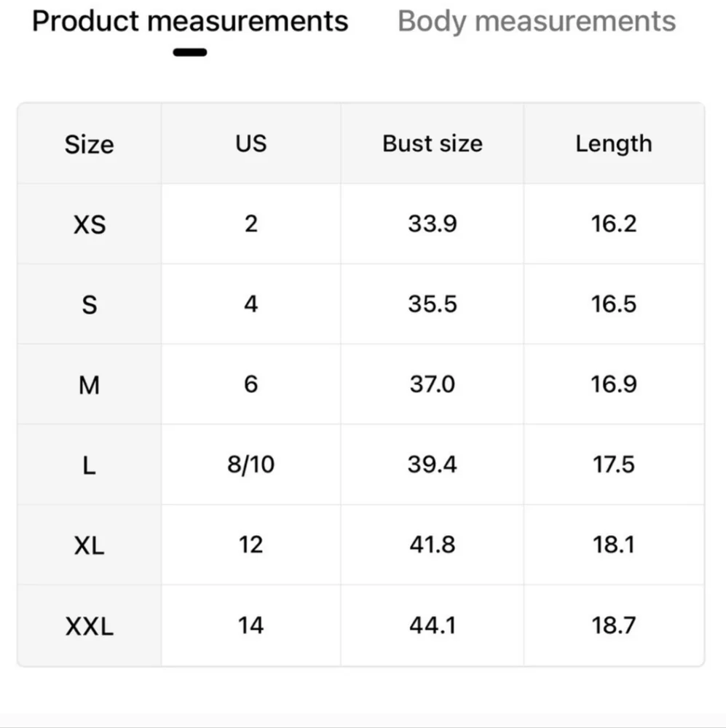The height and width of the screenshot is (728, 726).
Task: Click the 8/10 US size cell
Action: 250,464
